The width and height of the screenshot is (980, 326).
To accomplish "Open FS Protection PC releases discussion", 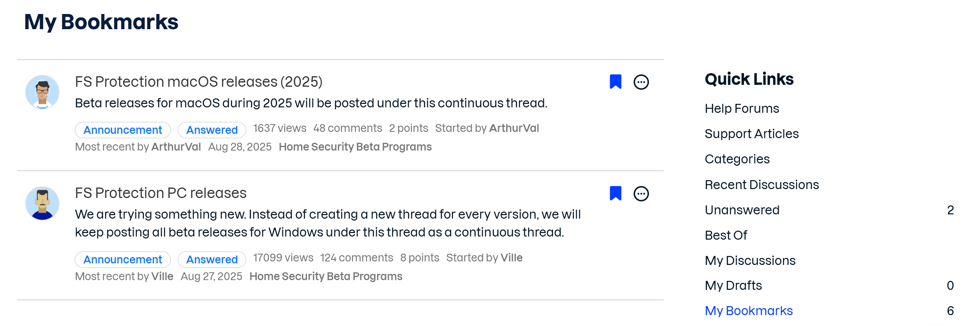I will [x=160, y=193].
